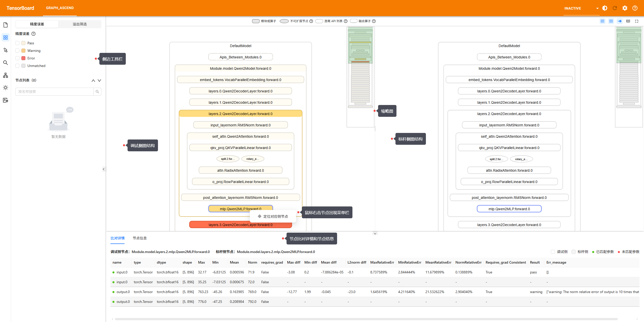Expand red layers.3.Qwen2DecoderLayer node in debug-side graph

click(x=240, y=225)
